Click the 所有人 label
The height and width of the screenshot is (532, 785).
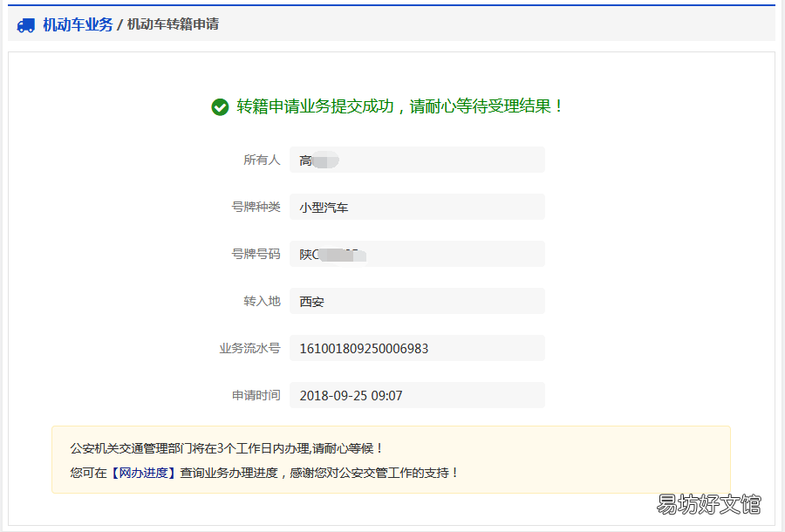262,160
